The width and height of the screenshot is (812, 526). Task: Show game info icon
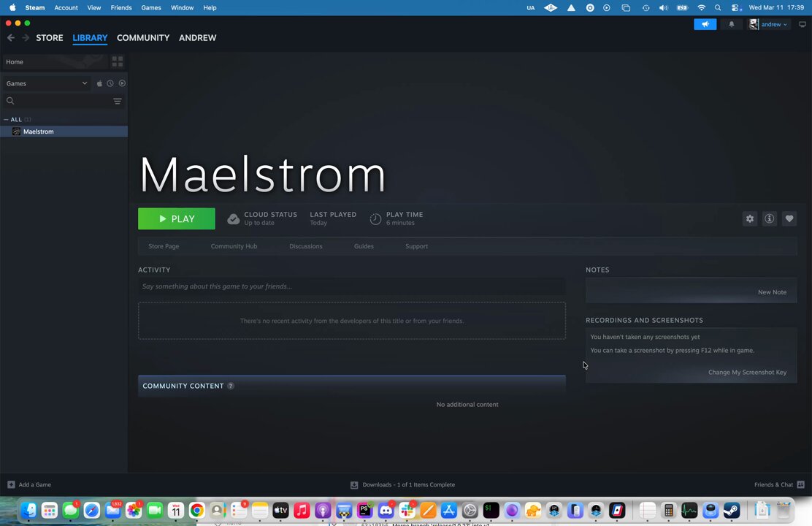point(770,218)
